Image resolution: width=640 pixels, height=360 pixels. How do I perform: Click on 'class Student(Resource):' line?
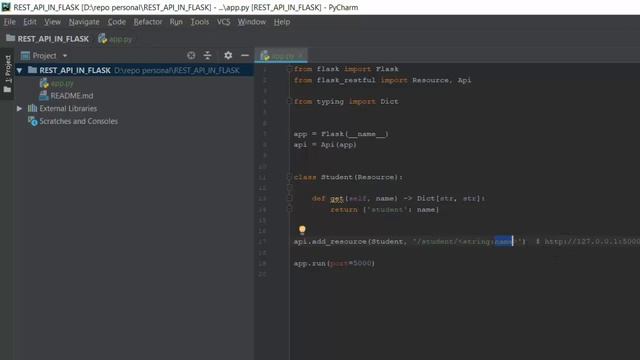coord(348,177)
